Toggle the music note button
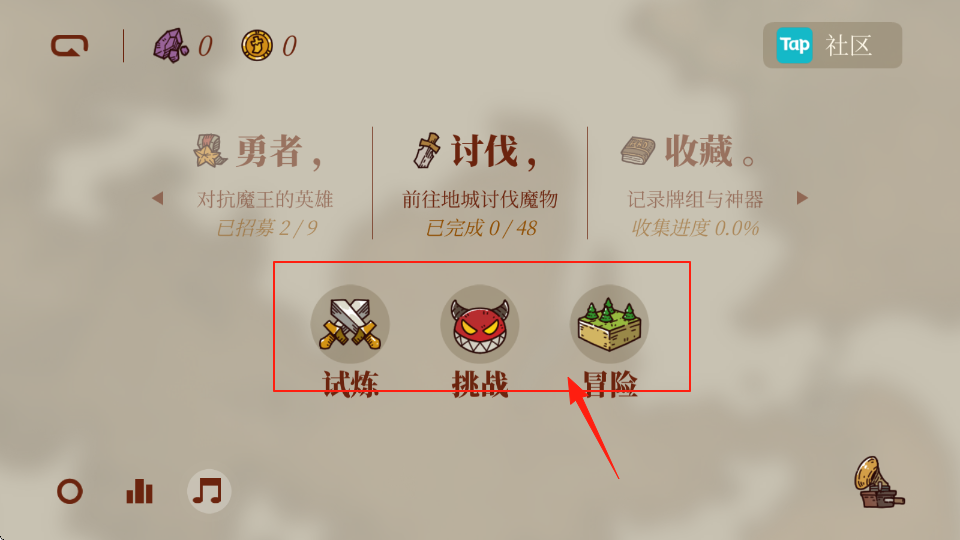 point(209,491)
